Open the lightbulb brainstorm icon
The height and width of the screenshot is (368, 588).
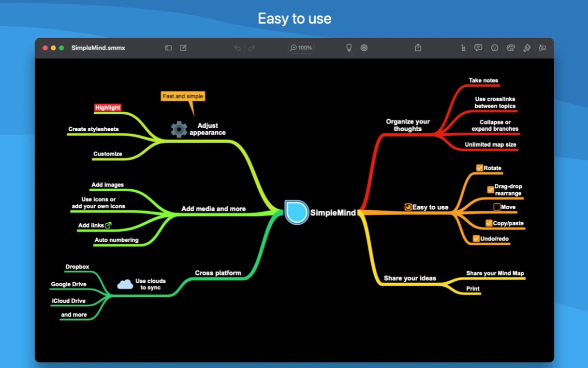point(349,47)
